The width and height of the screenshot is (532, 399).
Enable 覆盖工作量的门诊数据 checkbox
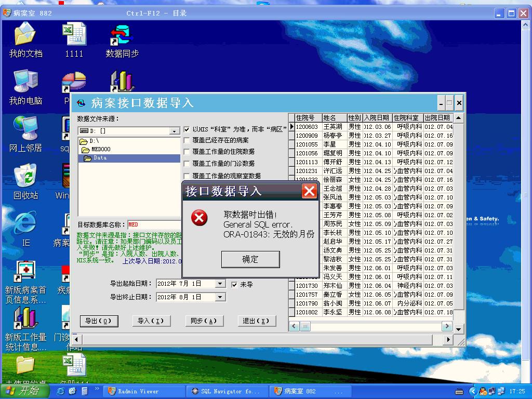(187, 164)
